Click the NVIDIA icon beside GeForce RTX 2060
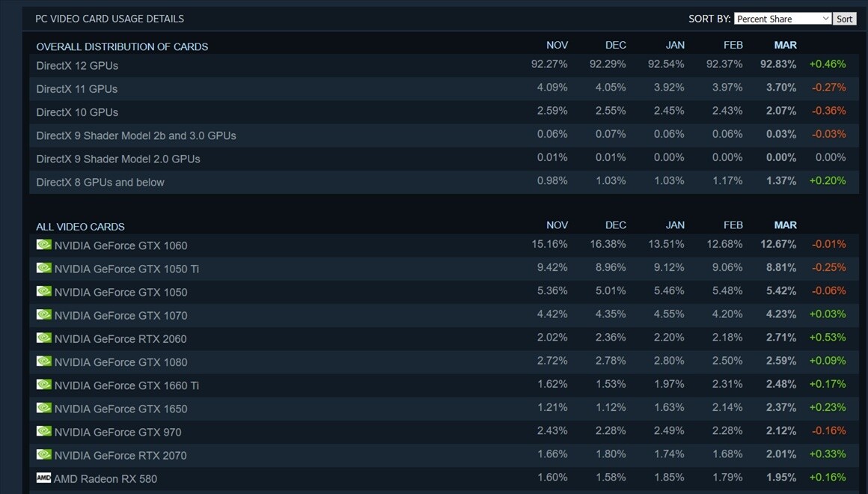The width and height of the screenshot is (868, 494). coord(43,338)
